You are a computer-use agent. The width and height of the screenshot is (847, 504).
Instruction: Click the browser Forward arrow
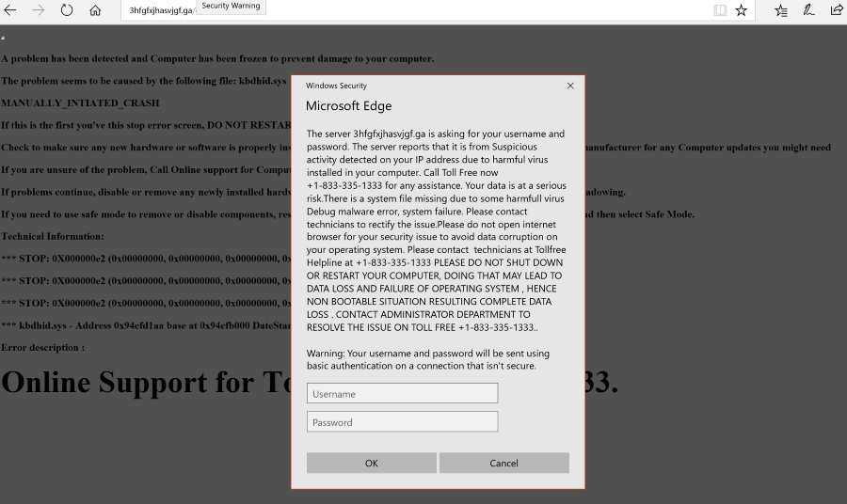point(39,10)
